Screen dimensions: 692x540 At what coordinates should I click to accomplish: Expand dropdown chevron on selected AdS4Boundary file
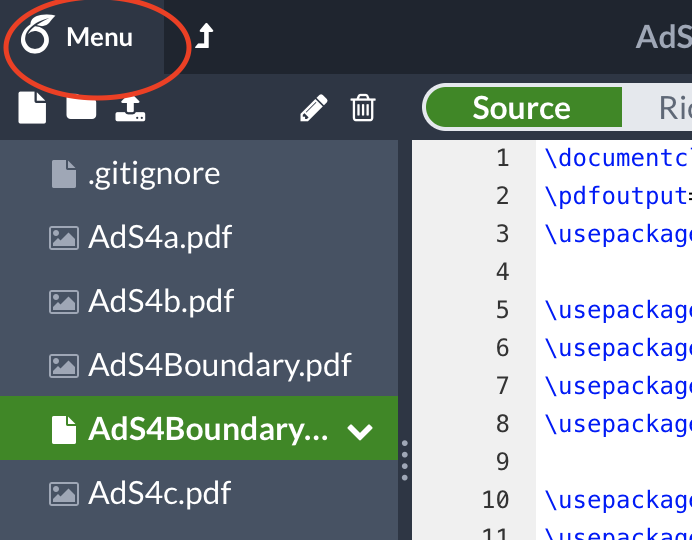[359, 431]
